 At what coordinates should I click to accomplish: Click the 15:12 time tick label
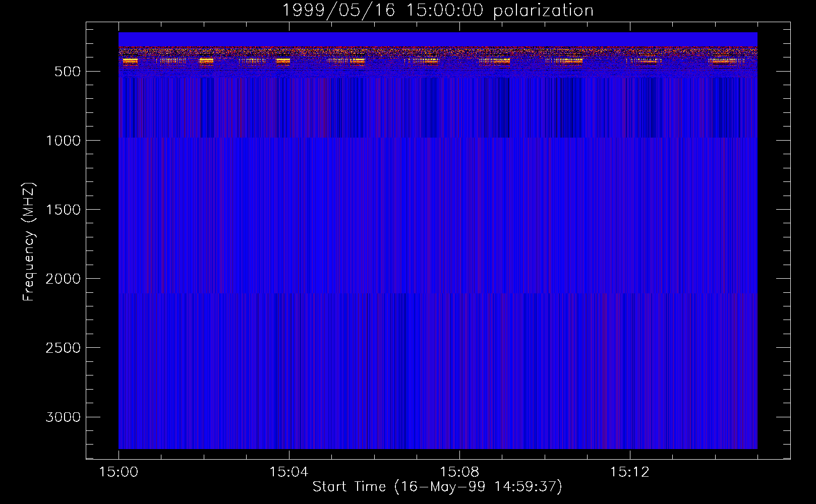click(x=629, y=472)
